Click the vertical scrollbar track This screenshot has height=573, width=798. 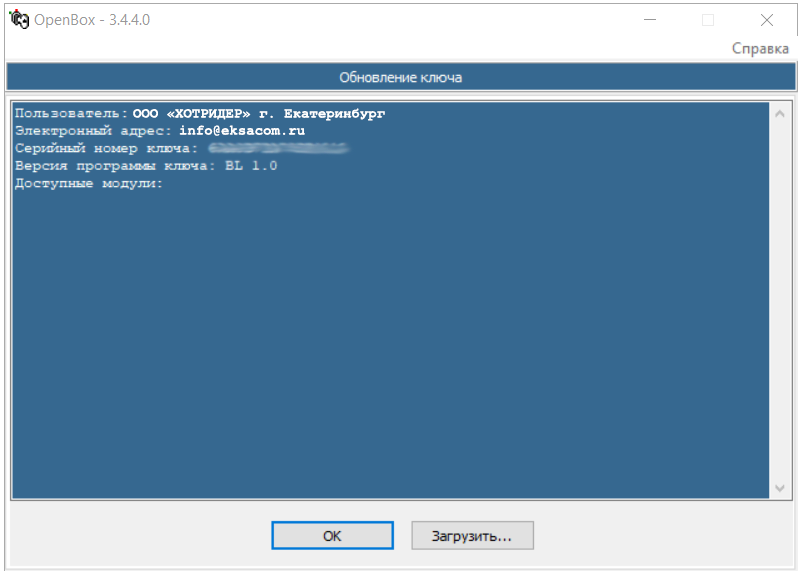781,300
